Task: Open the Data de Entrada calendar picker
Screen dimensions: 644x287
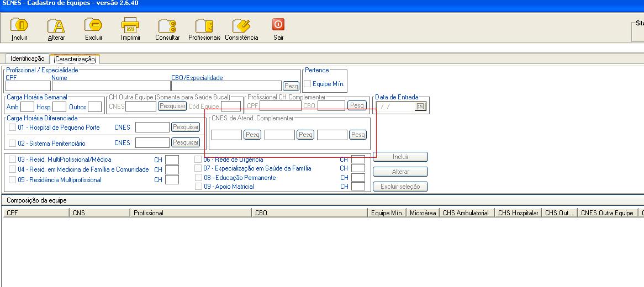Action: [420, 107]
